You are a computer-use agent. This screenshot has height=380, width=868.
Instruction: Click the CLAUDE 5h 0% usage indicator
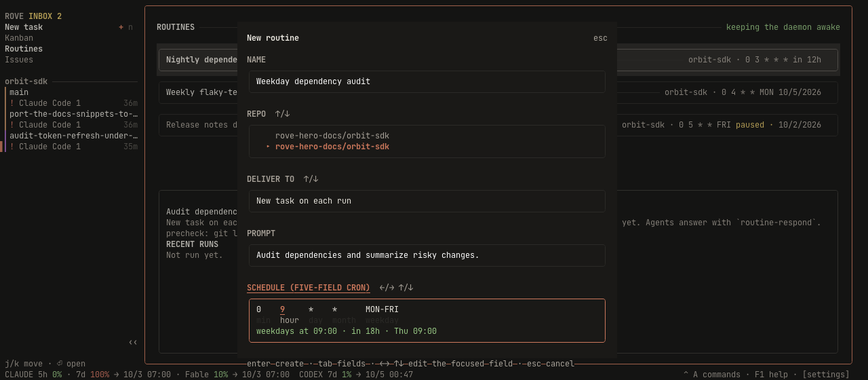pos(33,375)
